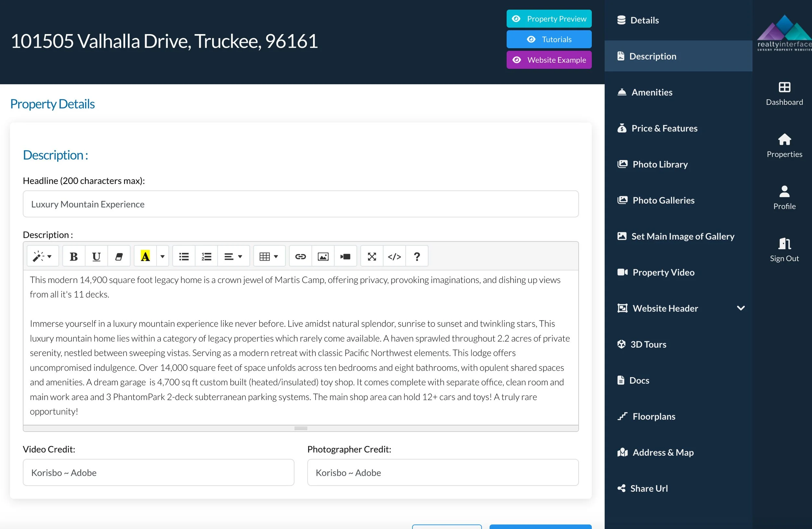The width and height of the screenshot is (812, 529).
Task: Switch to code view icon
Action: click(x=394, y=256)
